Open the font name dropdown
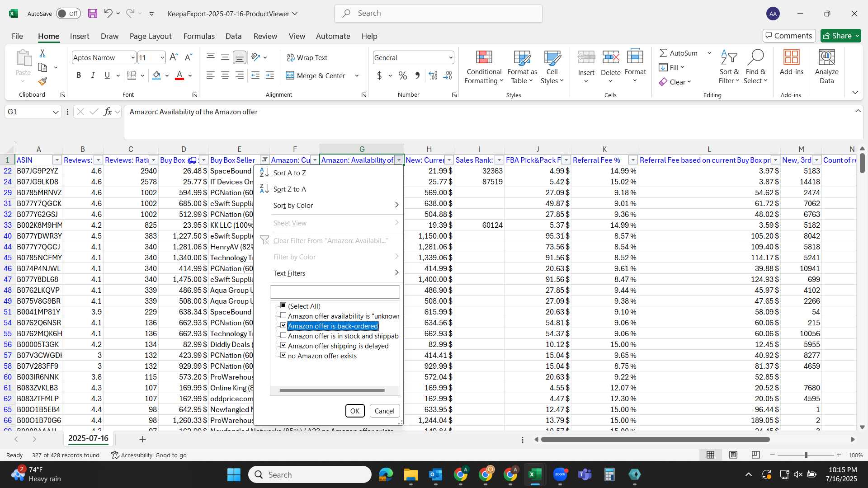Viewport: 868px width, 488px height. coord(132,57)
